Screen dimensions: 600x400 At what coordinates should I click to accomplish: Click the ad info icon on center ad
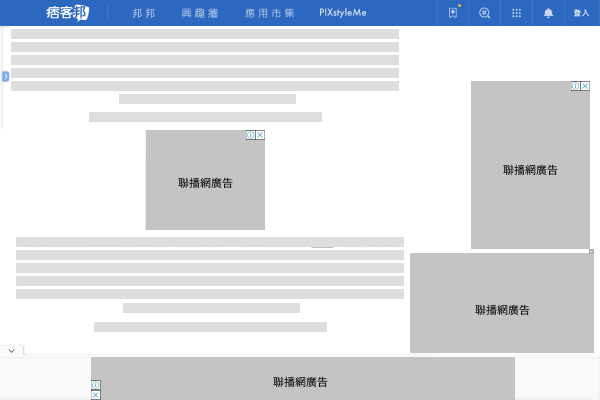point(250,135)
